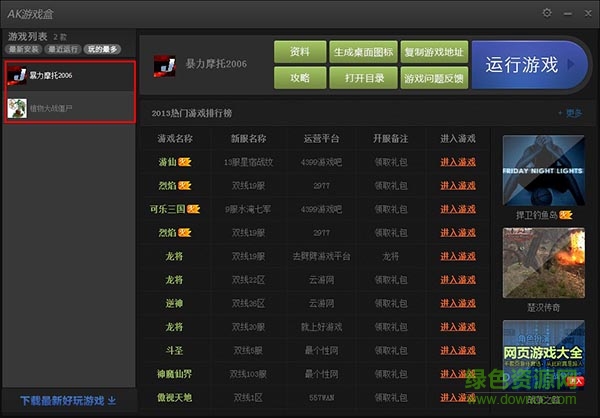The height and width of the screenshot is (418, 600).
Task: Click the hot badge next to 游仙
Action: click(x=184, y=162)
